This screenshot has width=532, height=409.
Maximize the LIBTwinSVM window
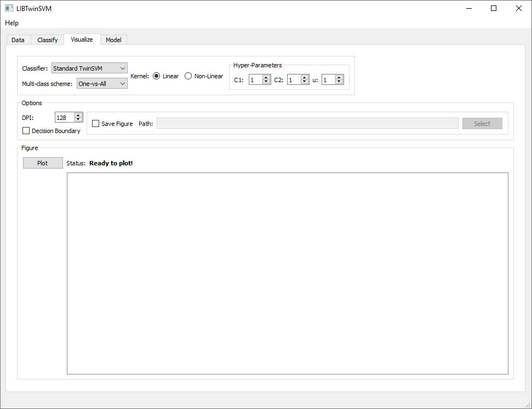(x=494, y=8)
